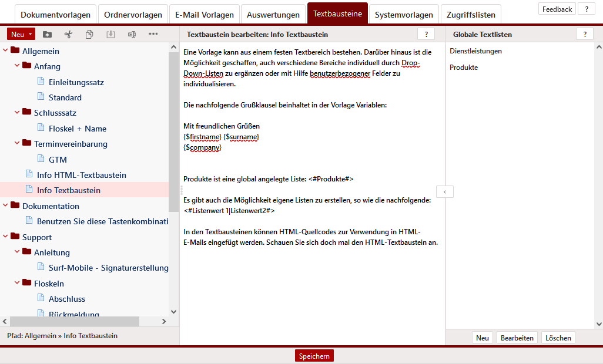Viewport: 603px width, 364px height.
Task: Open the Neu dropdown menu
Action: click(31, 34)
